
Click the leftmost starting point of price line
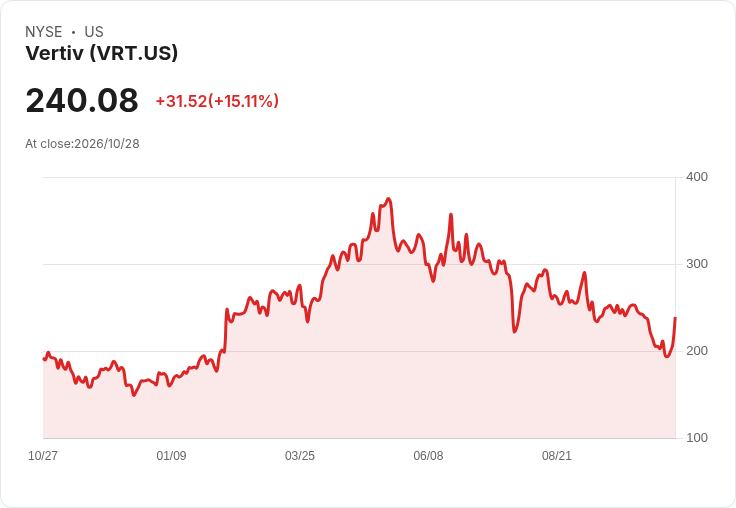coord(44,359)
